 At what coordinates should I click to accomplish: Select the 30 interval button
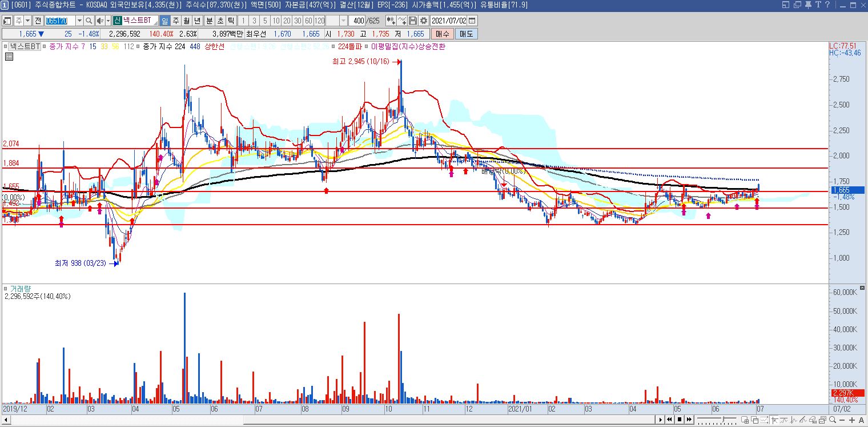pyautogui.click(x=298, y=21)
